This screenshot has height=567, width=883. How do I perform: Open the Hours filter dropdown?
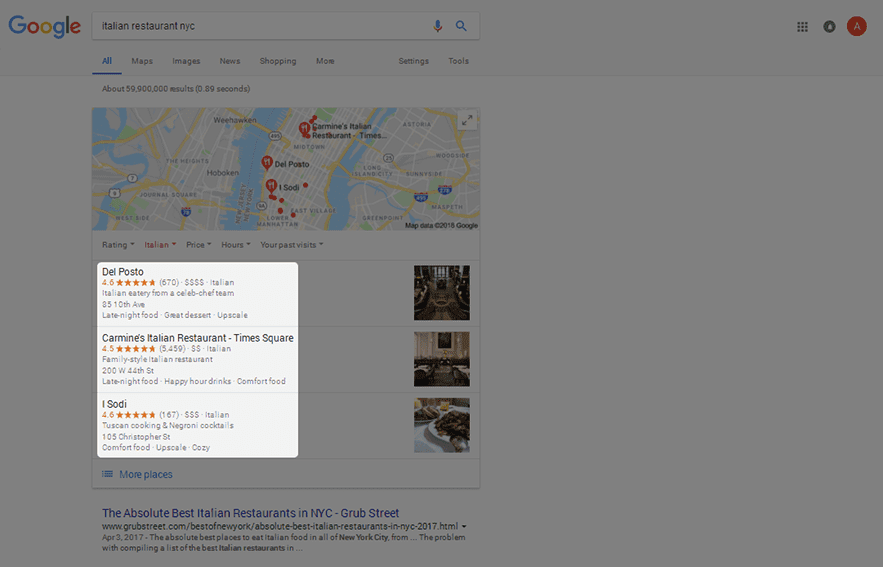[235, 245]
